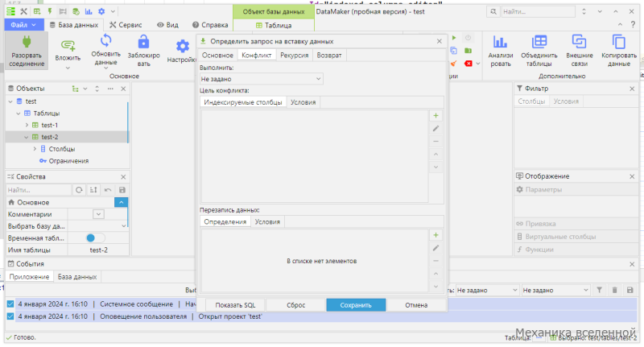Click the Вложить attachment icon

point(68,44)
